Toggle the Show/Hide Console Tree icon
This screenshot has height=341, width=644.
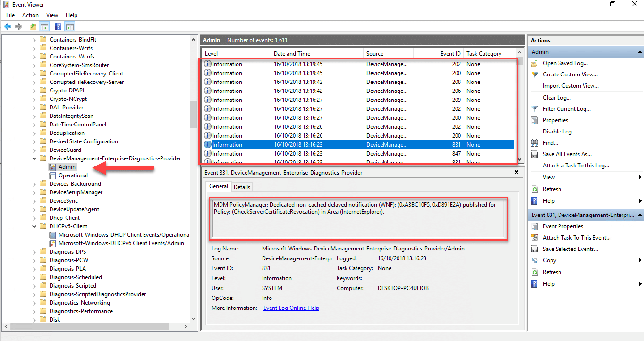[x=44, y=26]
